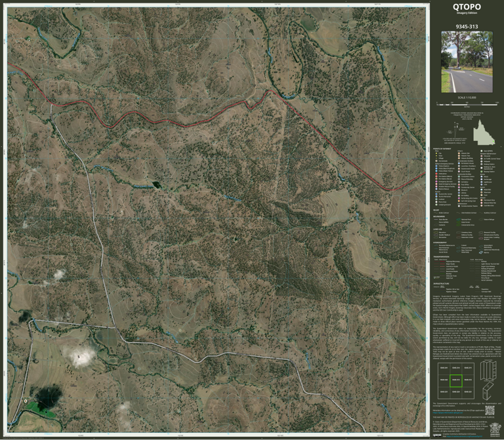Click the National Park boundary symbol
The width and height of the screenshot is (504, 440).
point(458,220)
